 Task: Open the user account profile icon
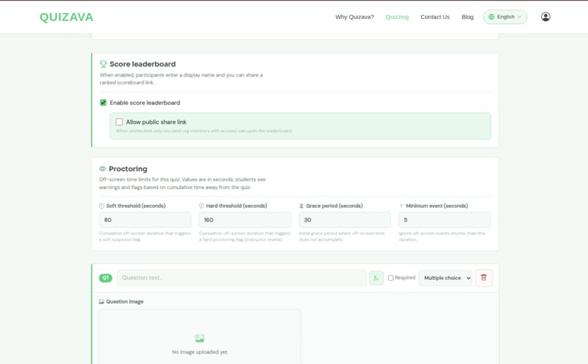pyautogui.click(x=545, y=17)
